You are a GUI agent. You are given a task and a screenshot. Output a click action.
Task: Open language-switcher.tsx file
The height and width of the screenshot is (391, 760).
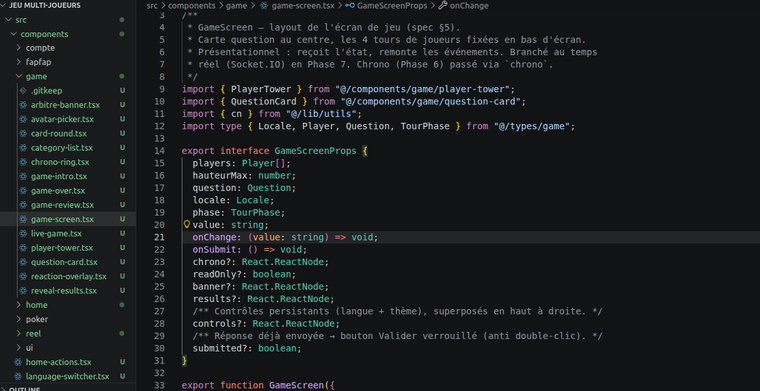point(67,376)
